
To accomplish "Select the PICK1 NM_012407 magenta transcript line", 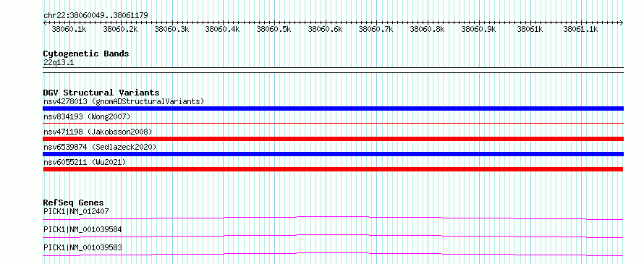I will click(x=333, y=218).
